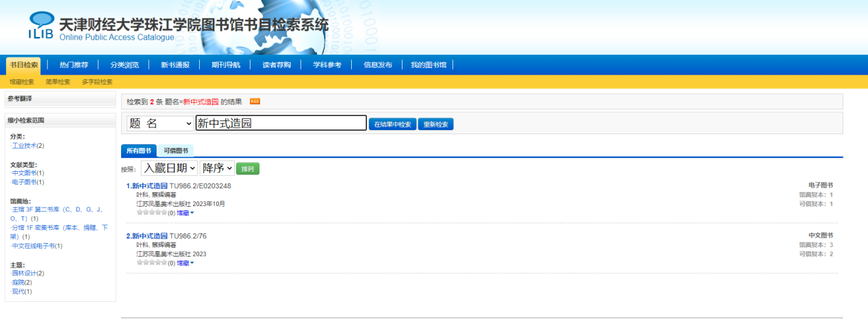The height and width of the screenshot is (321, 868).
Task: Filter by 电子图书 document type
Action: tap(25, 182)
